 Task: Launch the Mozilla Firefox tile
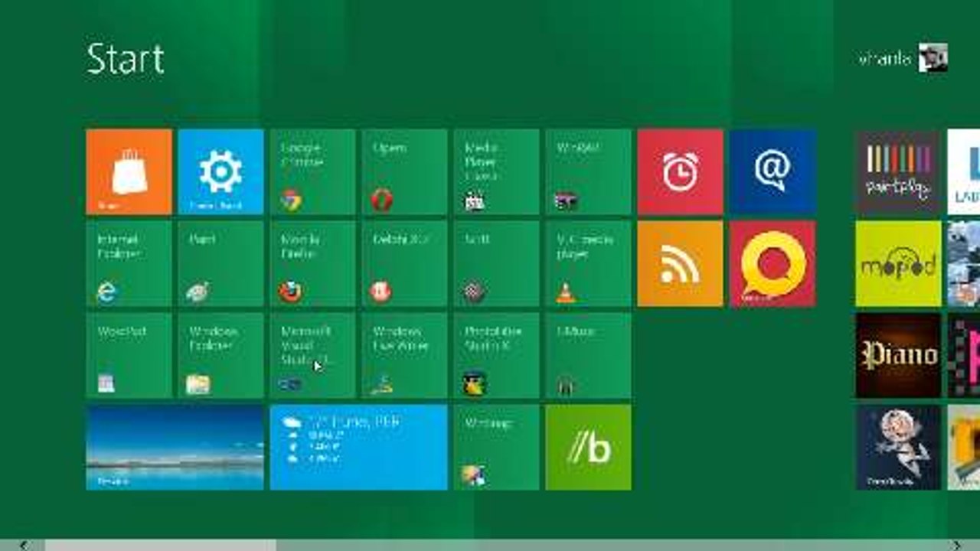pyautogui.click(x=312, y=263)
